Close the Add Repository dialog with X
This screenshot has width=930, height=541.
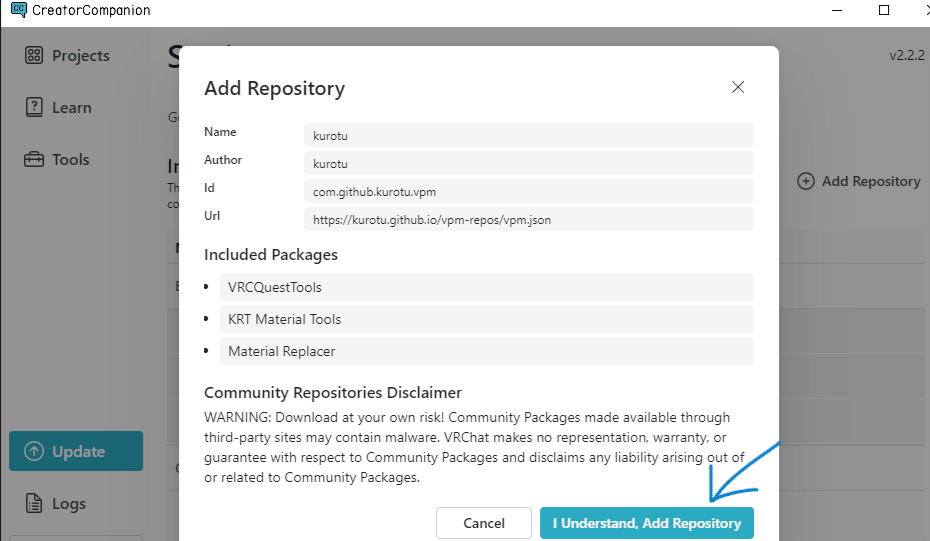(x=738, y=87)
